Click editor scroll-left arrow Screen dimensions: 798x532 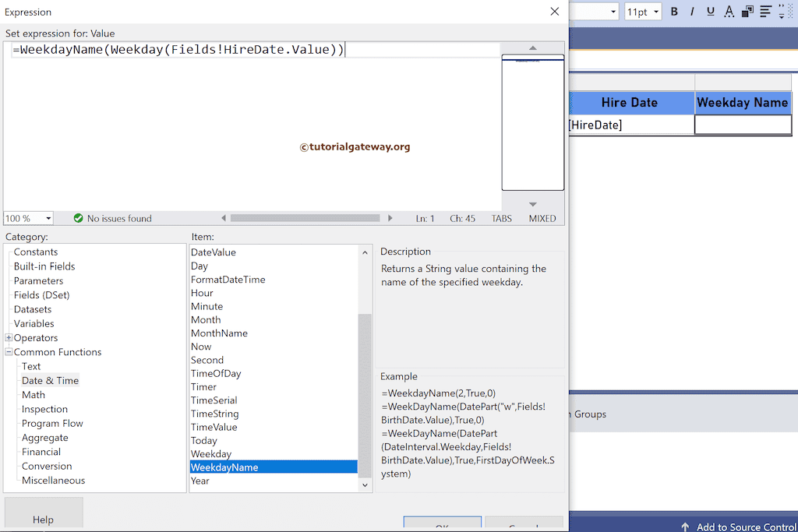[x=224, y=218]
